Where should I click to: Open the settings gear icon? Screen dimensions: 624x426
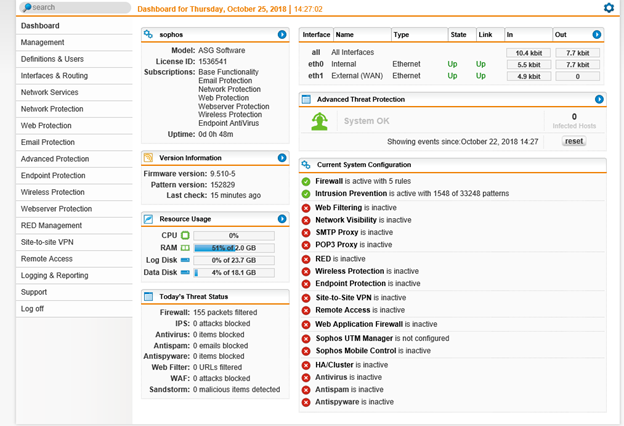tap(608, 8)
